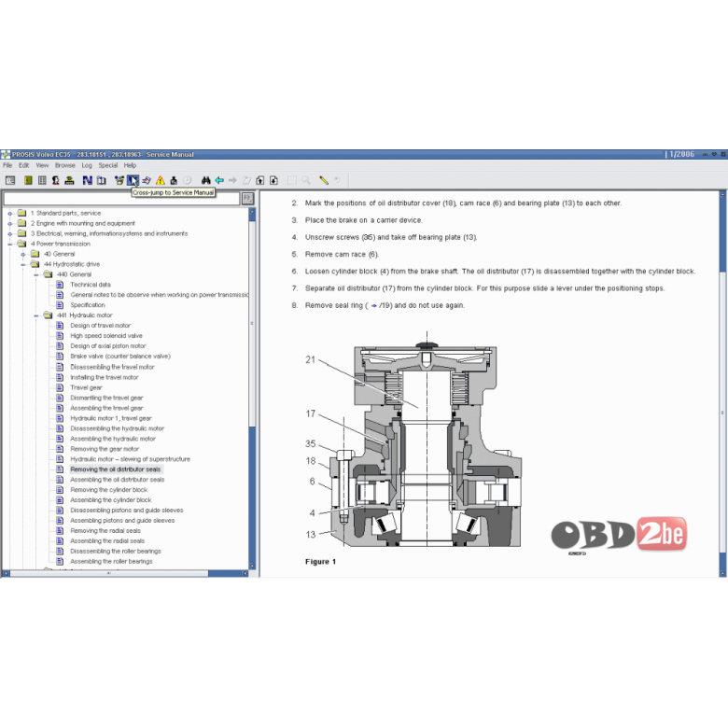This screenshot has width=728, height=728.
Task: Collapse '441 Hydraulic motor' node
Action: (35, 315)
